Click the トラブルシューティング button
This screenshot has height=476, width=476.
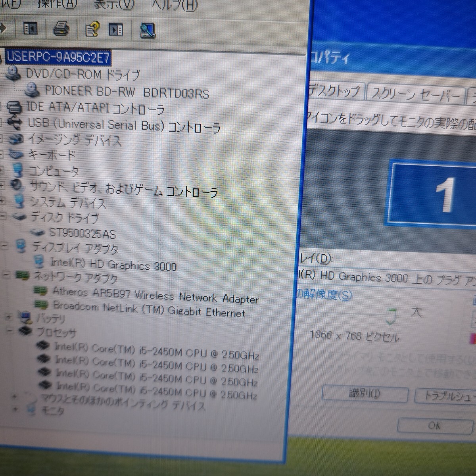[x=445, y=396]
